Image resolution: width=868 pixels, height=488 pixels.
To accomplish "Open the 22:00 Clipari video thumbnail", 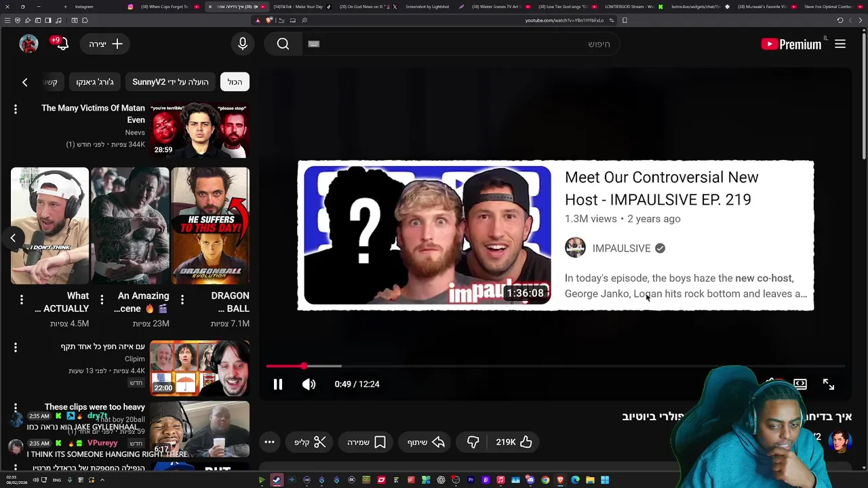I will pos(199,369).
